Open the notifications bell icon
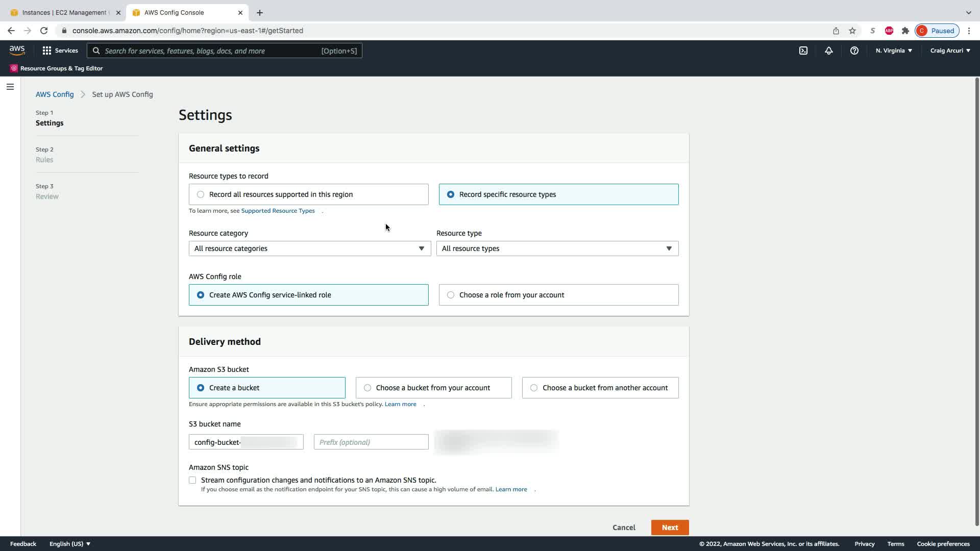The image size is (980, 551). pos(829,51)
